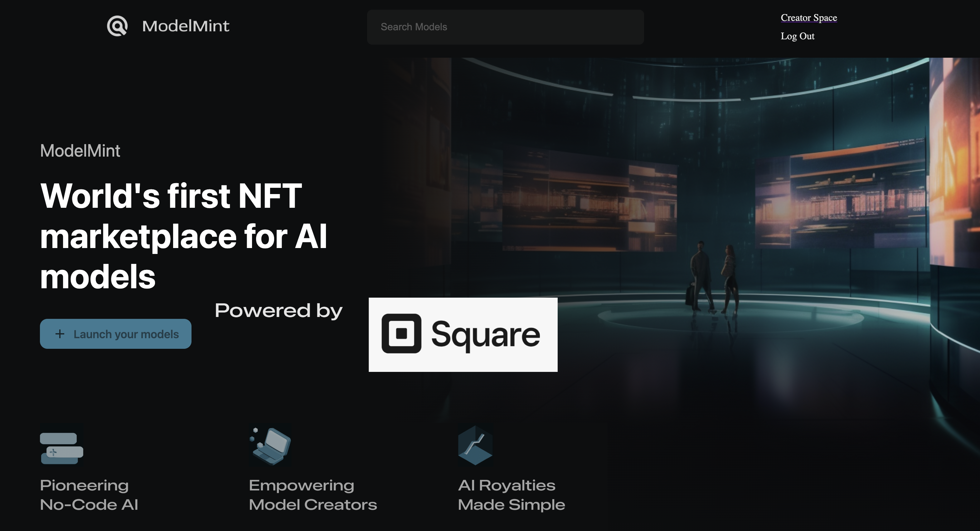
Task: Click the ModelMint label above the hero heading
Action: 80,151
